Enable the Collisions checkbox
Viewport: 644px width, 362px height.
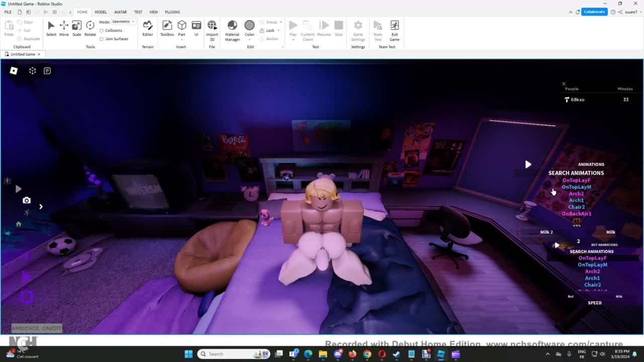102,31
